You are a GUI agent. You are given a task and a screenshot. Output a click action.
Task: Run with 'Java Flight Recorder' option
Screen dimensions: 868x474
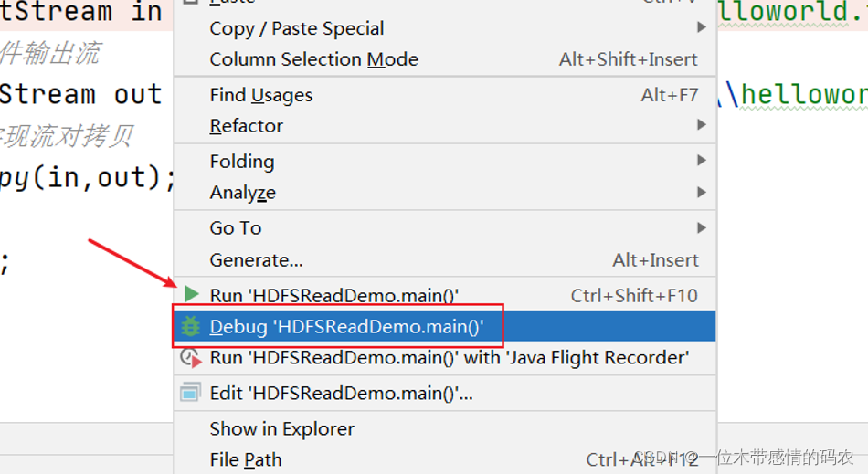tap(449, 358)
